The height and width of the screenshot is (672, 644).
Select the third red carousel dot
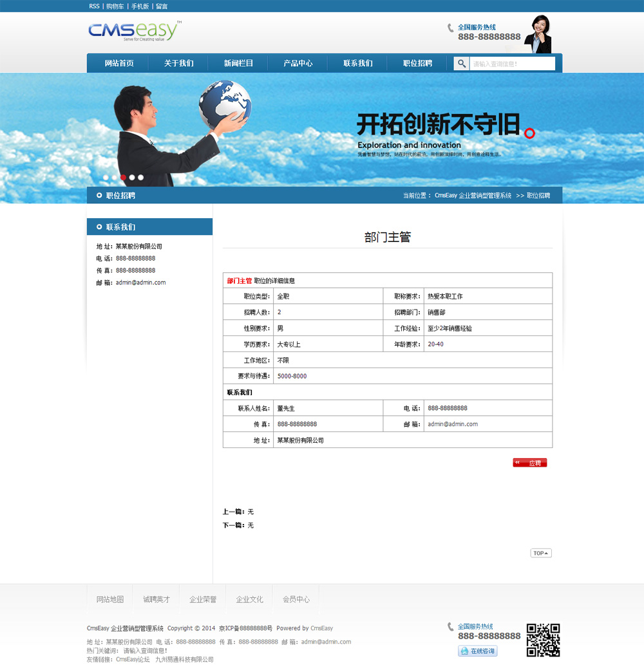(123, 178)
